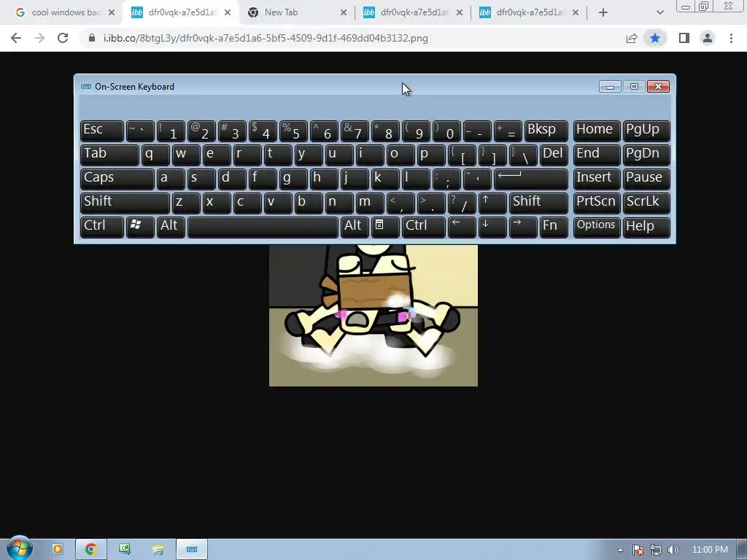Click the PgUp key
This screenshot has width=747, height=560.
(646, 131)
